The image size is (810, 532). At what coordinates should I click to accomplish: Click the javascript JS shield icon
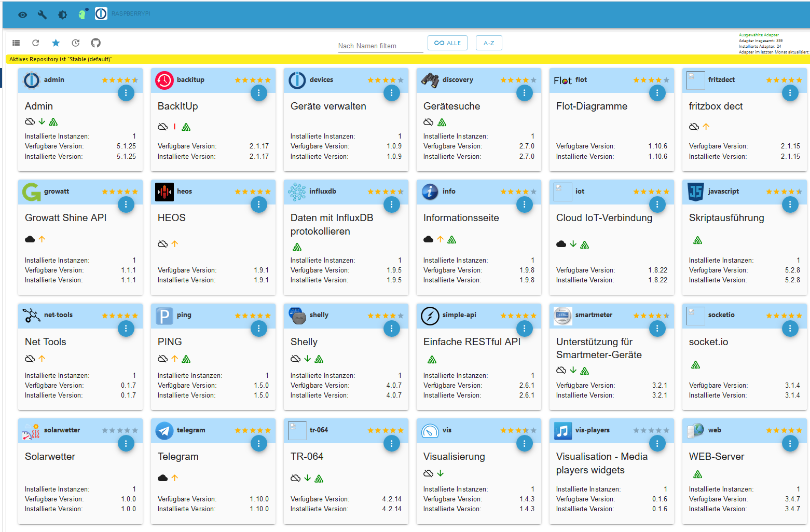696,192
